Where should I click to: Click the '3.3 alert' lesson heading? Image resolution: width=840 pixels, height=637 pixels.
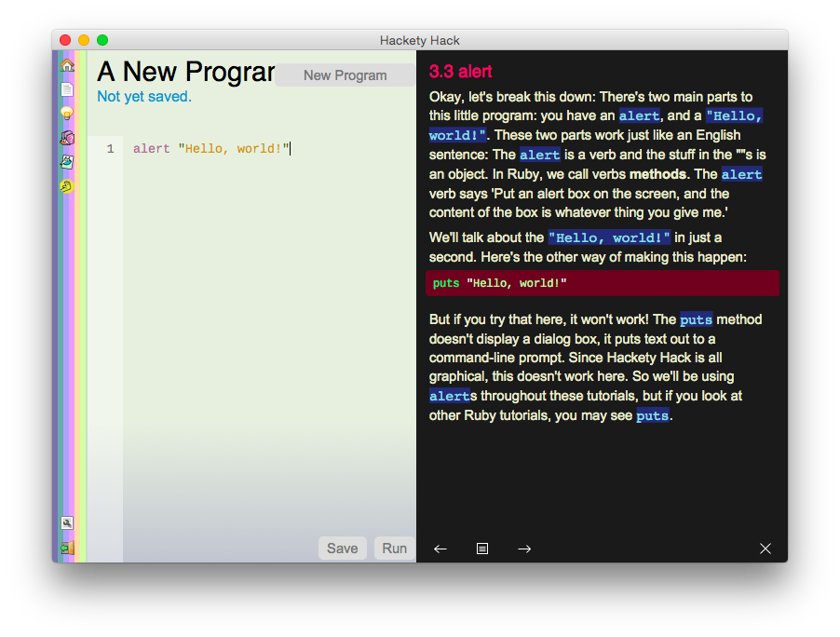[x=460, y=72]
